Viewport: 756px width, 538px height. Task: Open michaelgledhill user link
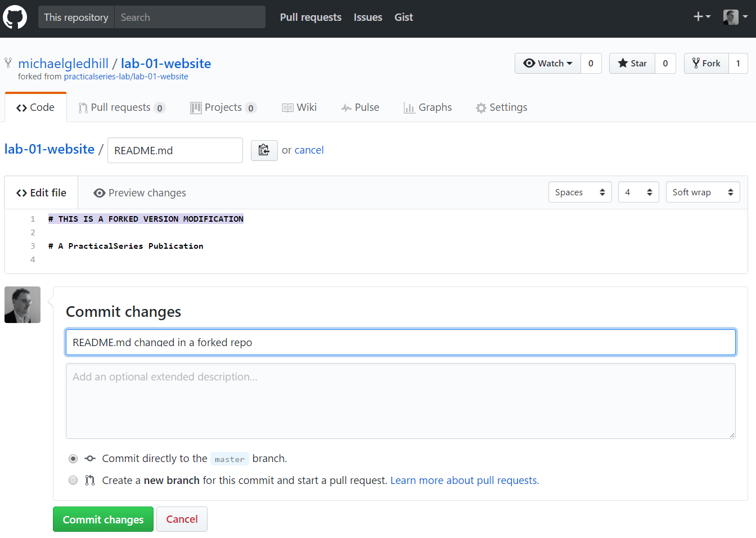[x=64, y=64]
